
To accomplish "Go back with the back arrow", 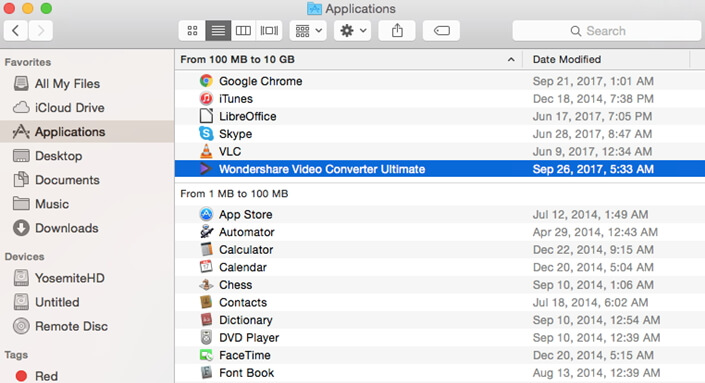I will (x=16, y=31).
